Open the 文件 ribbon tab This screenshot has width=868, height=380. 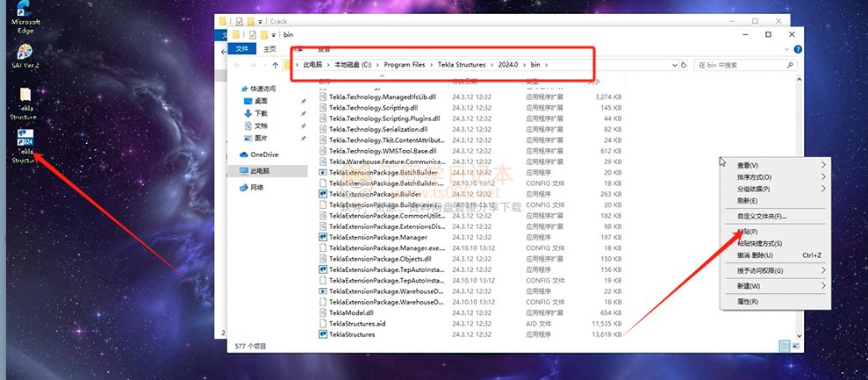242,49
